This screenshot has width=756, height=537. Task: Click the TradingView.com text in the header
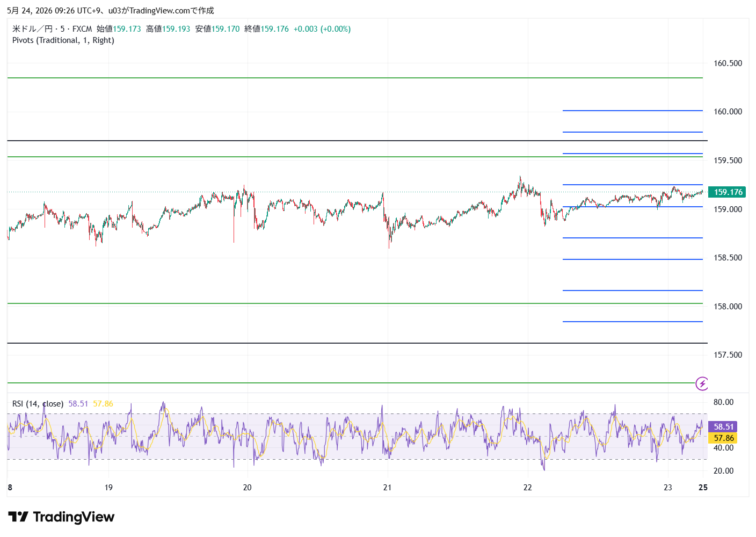tap(159, 11)
